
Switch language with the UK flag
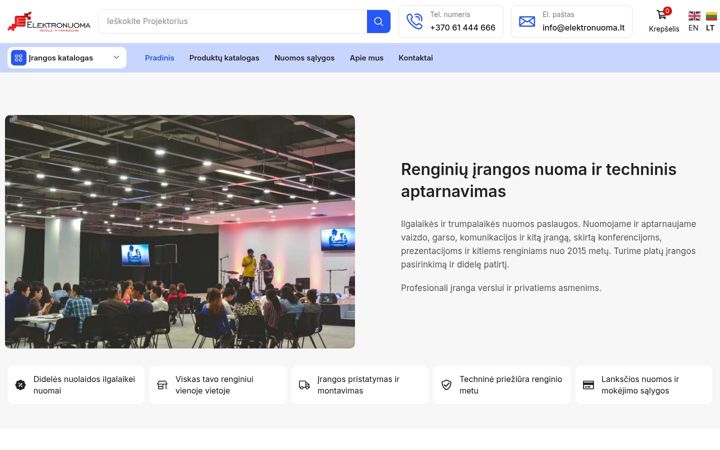[x=694, y=16]
